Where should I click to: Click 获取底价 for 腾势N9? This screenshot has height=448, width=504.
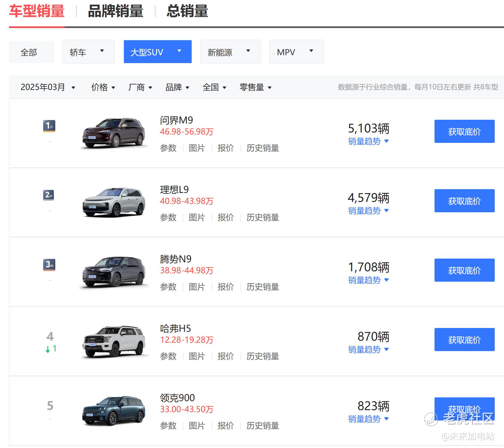coord(464,270)
